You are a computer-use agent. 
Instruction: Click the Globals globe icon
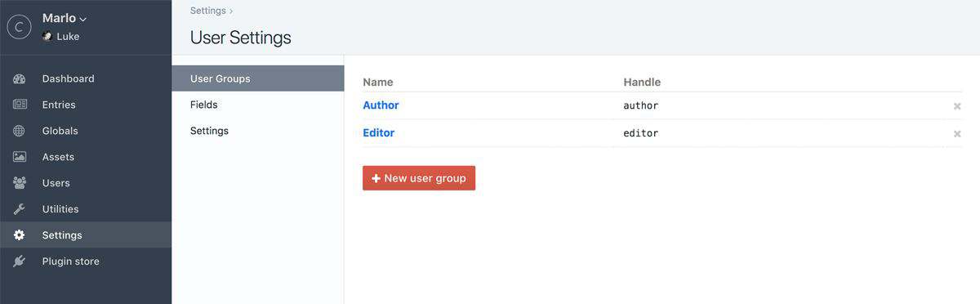coord(20,131)
